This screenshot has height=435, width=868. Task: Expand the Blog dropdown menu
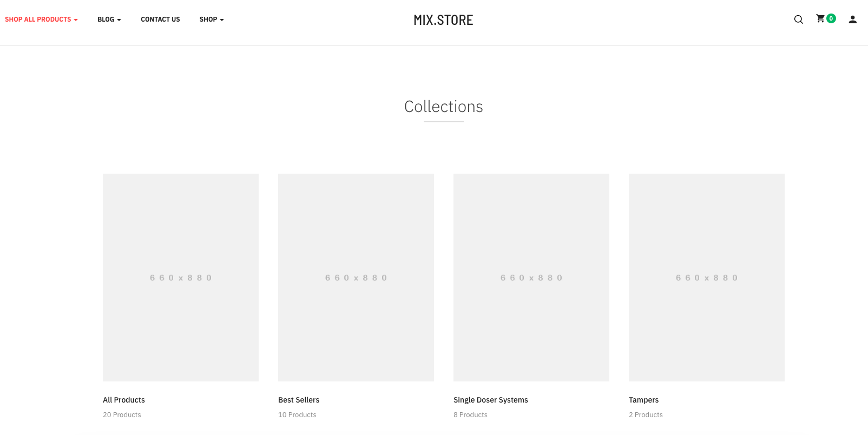109,19
